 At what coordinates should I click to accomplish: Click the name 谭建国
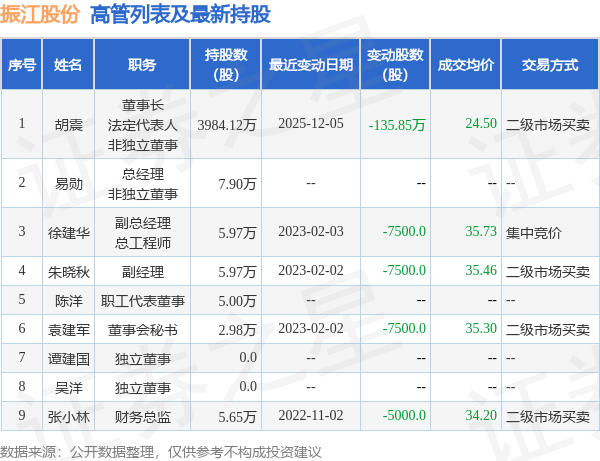68,359
